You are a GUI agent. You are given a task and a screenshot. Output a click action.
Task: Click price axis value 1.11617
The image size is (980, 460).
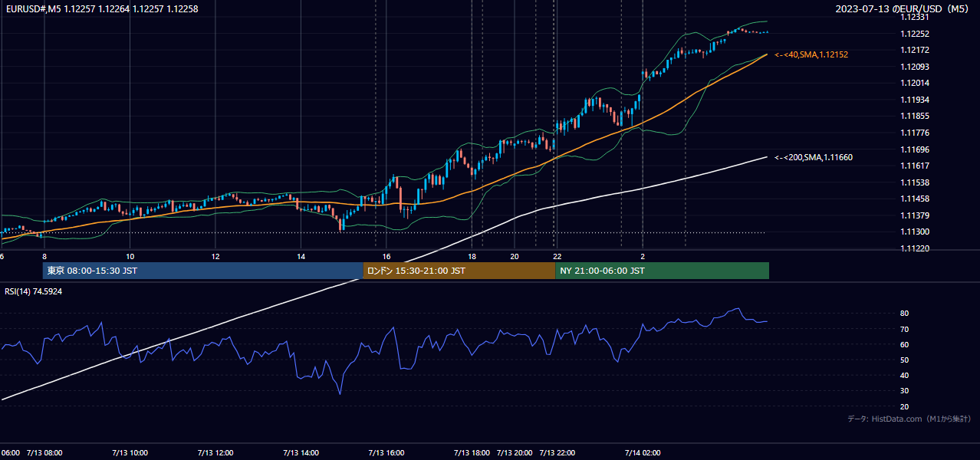[915, 166]
